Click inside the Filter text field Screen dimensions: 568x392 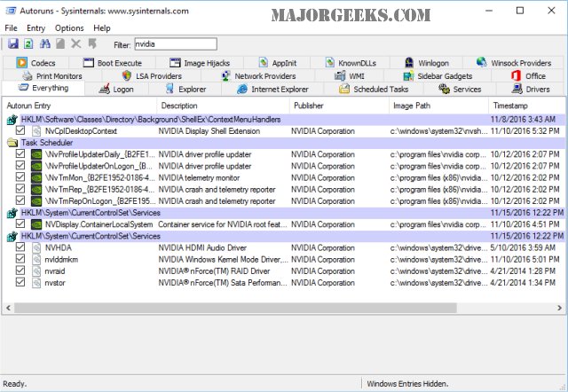[x=176, y=44]
